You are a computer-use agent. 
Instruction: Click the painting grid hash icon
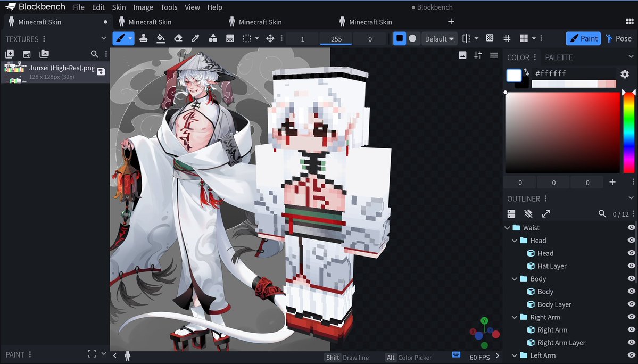(x=507, y=39)
